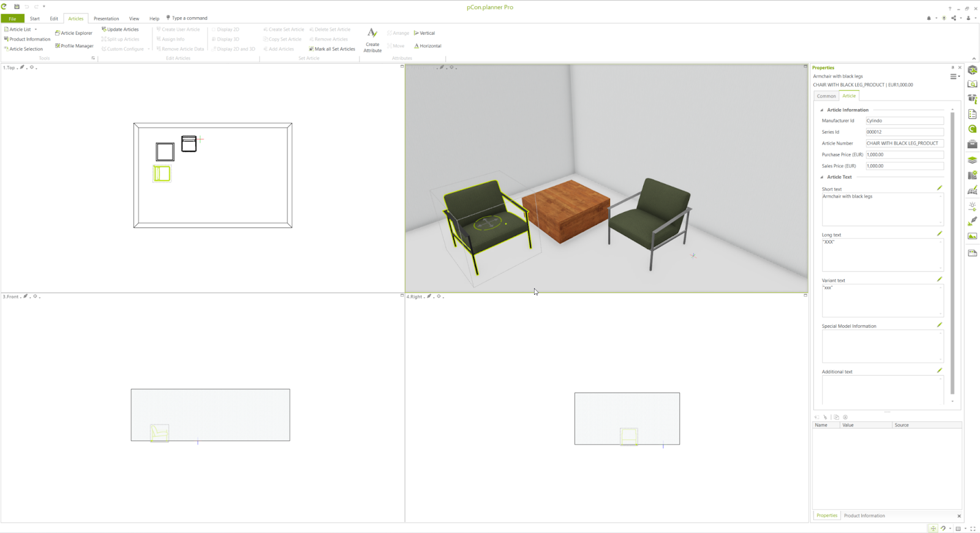980x533 pixels.
Task: Click Mark all Set Articles
Action: (332, 49)
